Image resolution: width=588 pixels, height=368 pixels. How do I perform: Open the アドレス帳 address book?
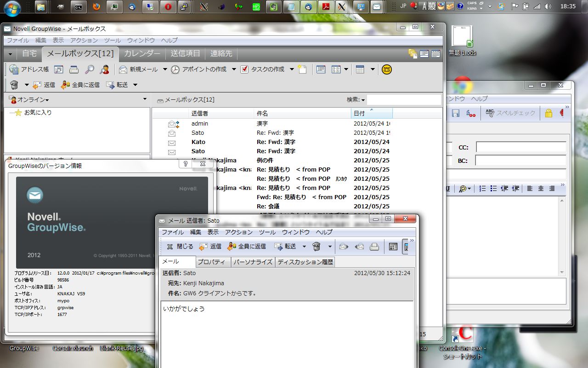[29, 69]
